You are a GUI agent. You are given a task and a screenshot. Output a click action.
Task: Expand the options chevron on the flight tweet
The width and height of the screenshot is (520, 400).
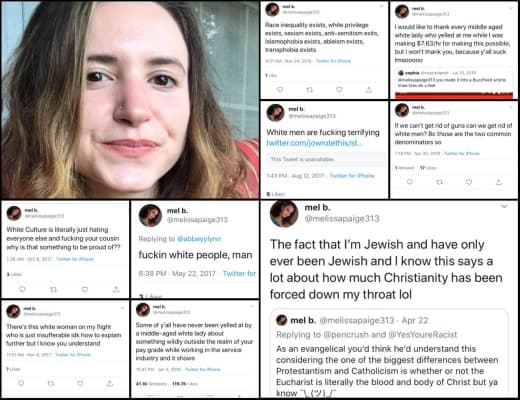click(x=122, y=308)
